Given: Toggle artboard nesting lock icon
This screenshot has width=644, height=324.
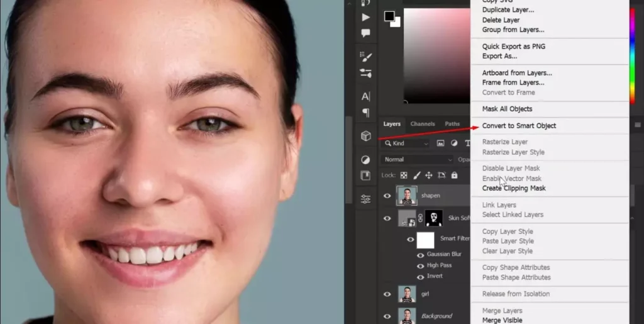Looking at the screenshot, I should pyautogui.click(x=441, y=176).
